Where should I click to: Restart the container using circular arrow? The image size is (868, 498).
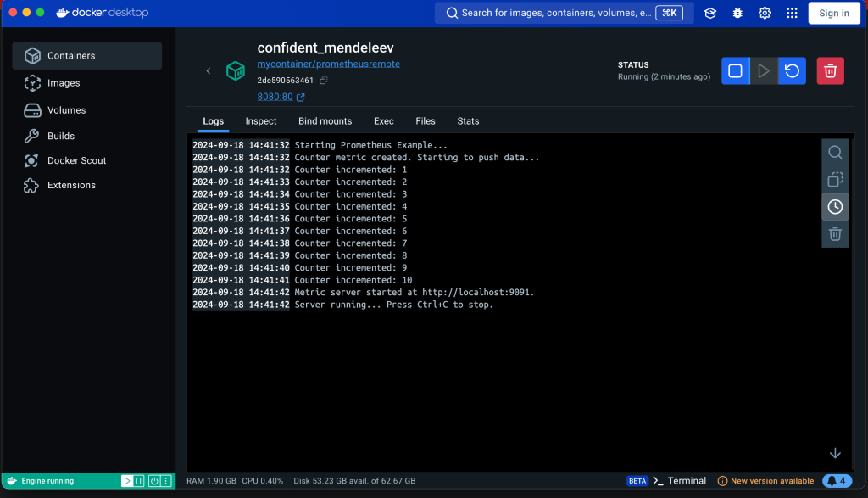pyautogui.click(x=792, y=71)
